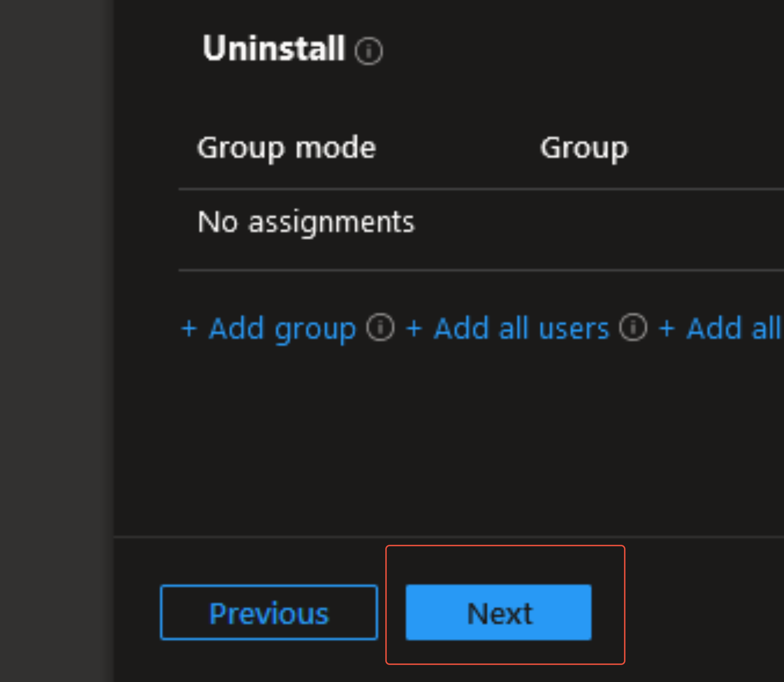Viewport: 784px width, 682px height.
Task: Click the plus sign before Add group
Action: pyautogui.click(x=189, y=328)
